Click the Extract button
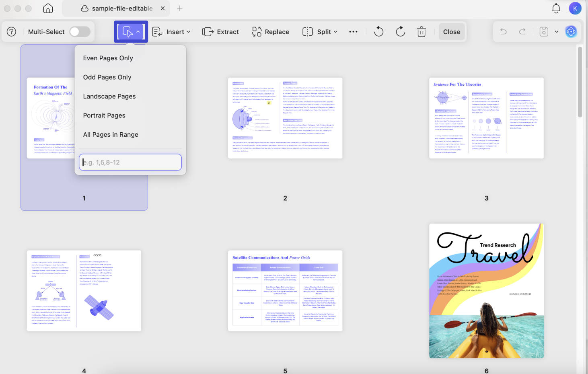Image resolution: width=588 pixels, height=374 pixels. (220, 32)
